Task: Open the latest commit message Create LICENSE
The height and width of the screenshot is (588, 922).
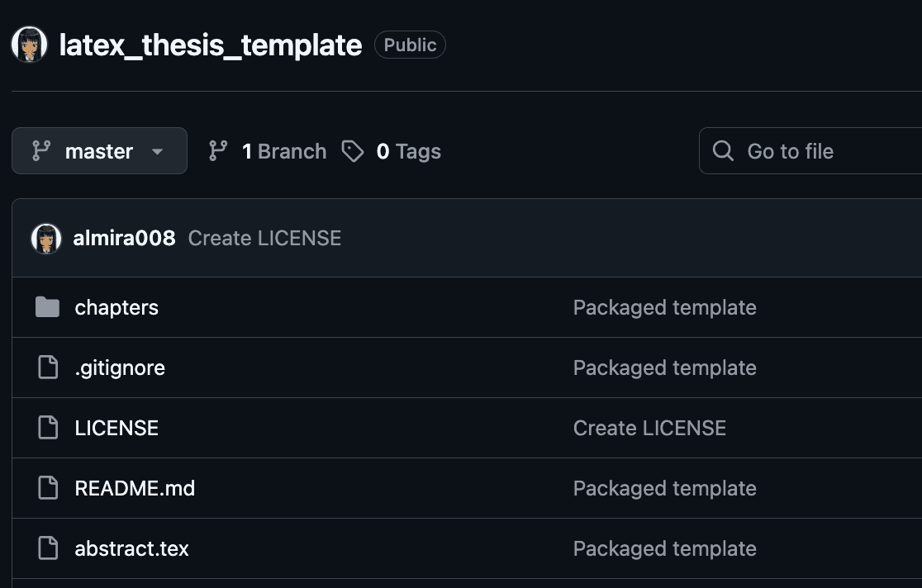Action: click(264, 238)
